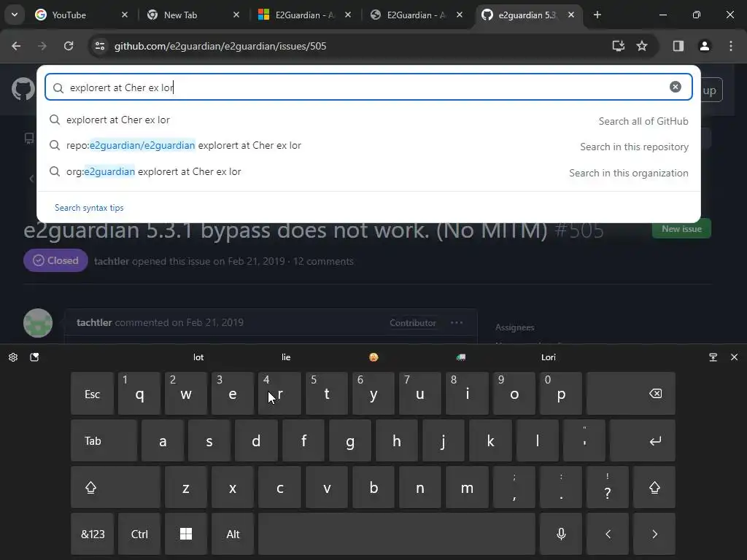
Task: Close the YouTube tab
Action: coord(124,15)
